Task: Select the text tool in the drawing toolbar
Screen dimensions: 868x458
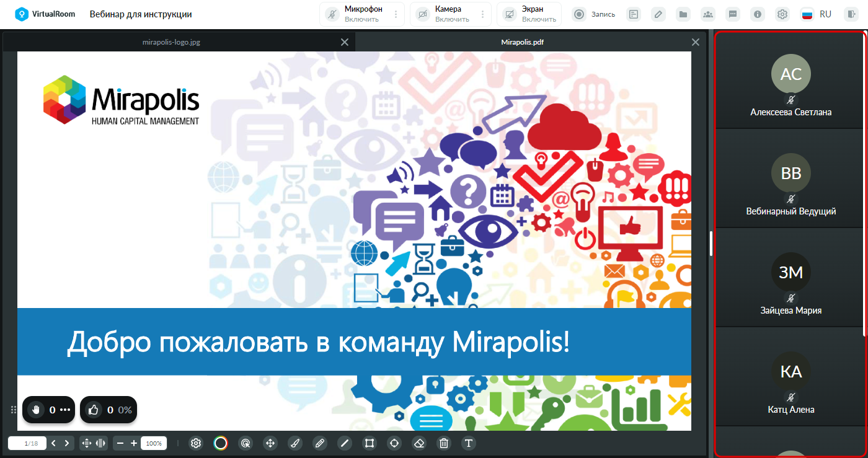Action: pyautogui.click(x=469, y=443)
